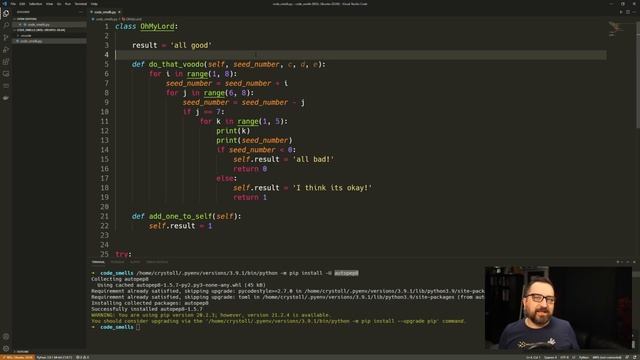Open the Accounts menu icon
Screen dimensions: 640x360
[6, 337]
